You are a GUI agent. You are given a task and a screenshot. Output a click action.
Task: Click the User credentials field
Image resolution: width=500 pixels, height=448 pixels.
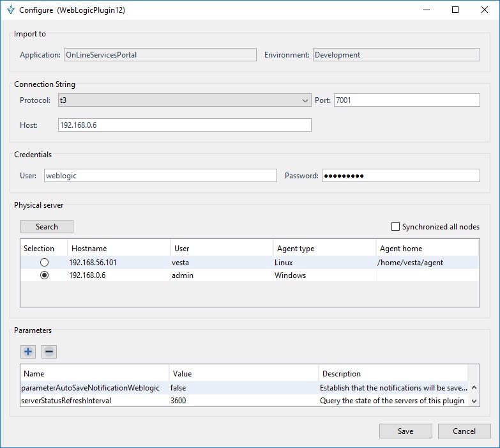pyautogui.click(x=160, y=176)
